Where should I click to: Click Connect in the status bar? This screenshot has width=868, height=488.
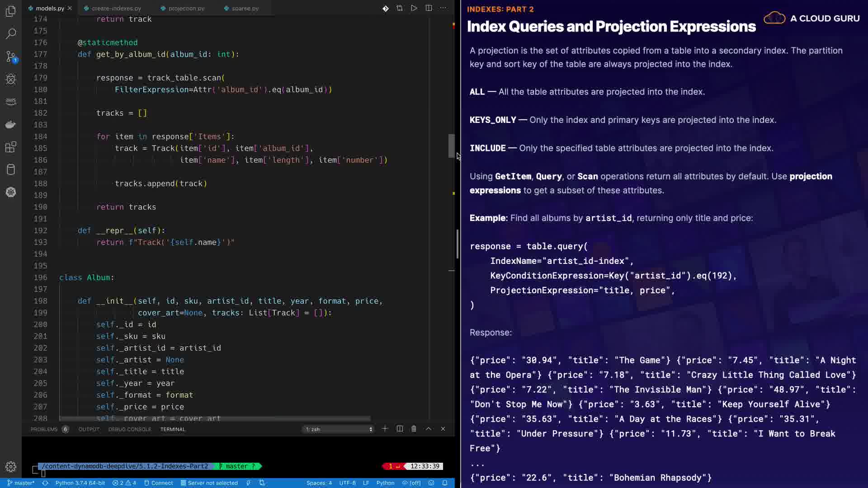click(159, 483)
